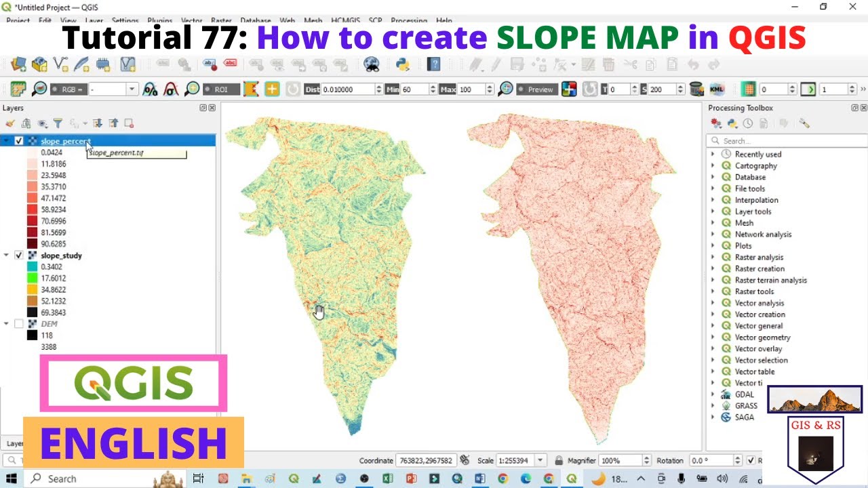This screenshot has width=868, height=488.
Task: Expand the Raster terrain analysis group
Action: [x=713, y=280]
